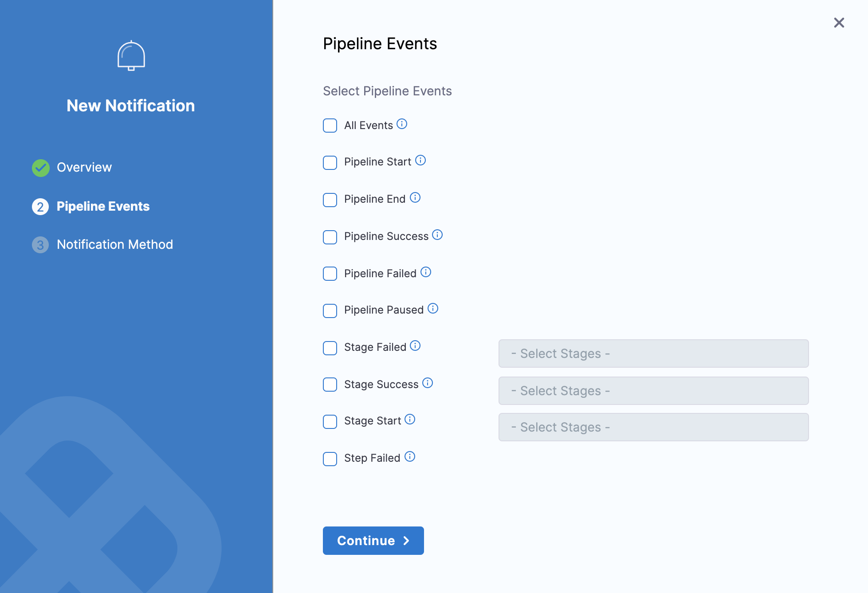Check the Pipeline Failed checkbox
The width and height of the screenshot is (868, 593).
[330, 274]
